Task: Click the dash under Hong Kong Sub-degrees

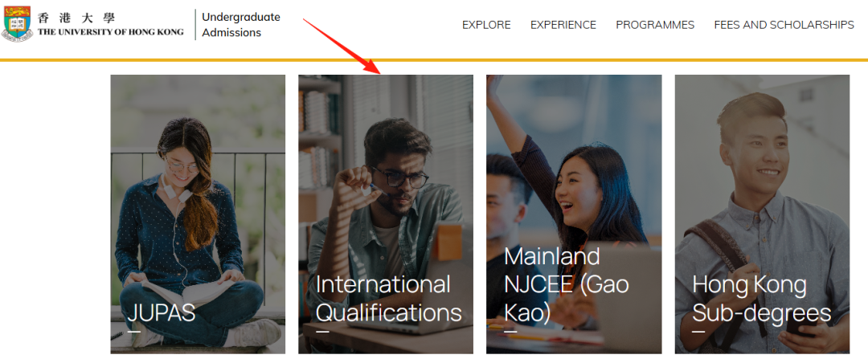Action: tap(698, 331)
